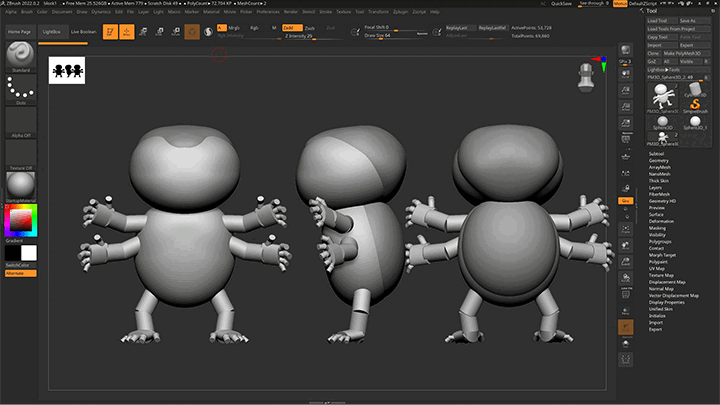Screen dimensions: 720x405
Task: Open the Alpha menu
Action: coord(11,12)
